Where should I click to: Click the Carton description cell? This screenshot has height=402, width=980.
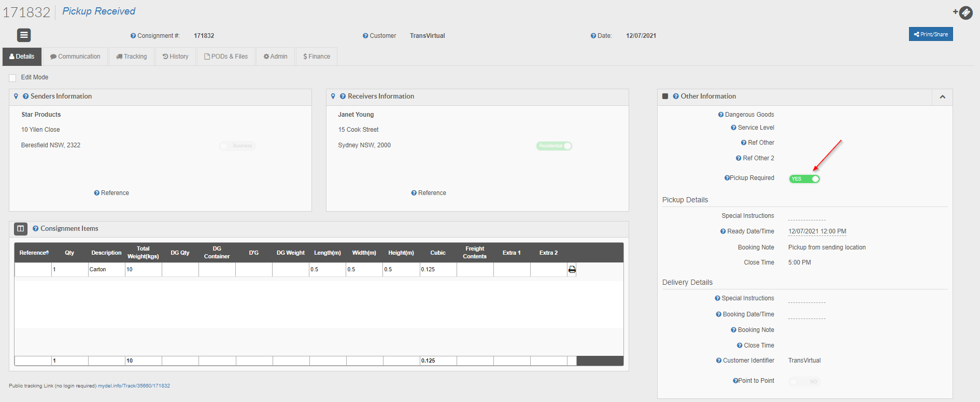tap(107, 269)
